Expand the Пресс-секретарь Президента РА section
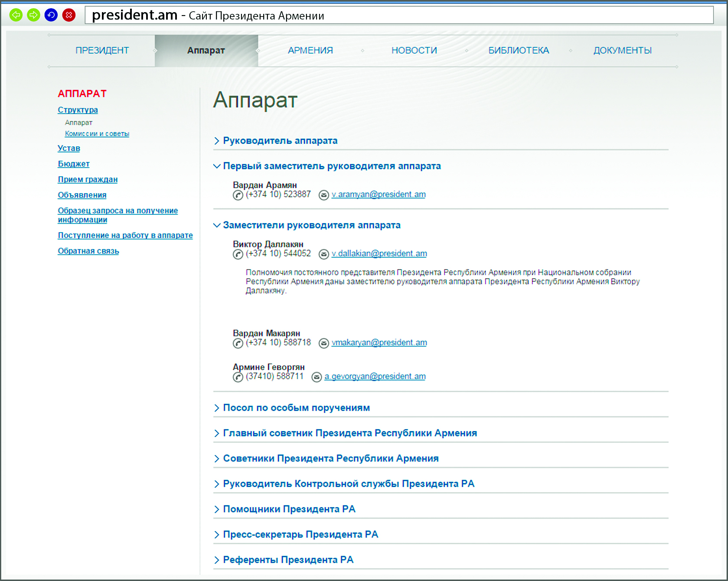Image resolution: width=728 pixels, height=581 pixels. [x=296, y=534]
